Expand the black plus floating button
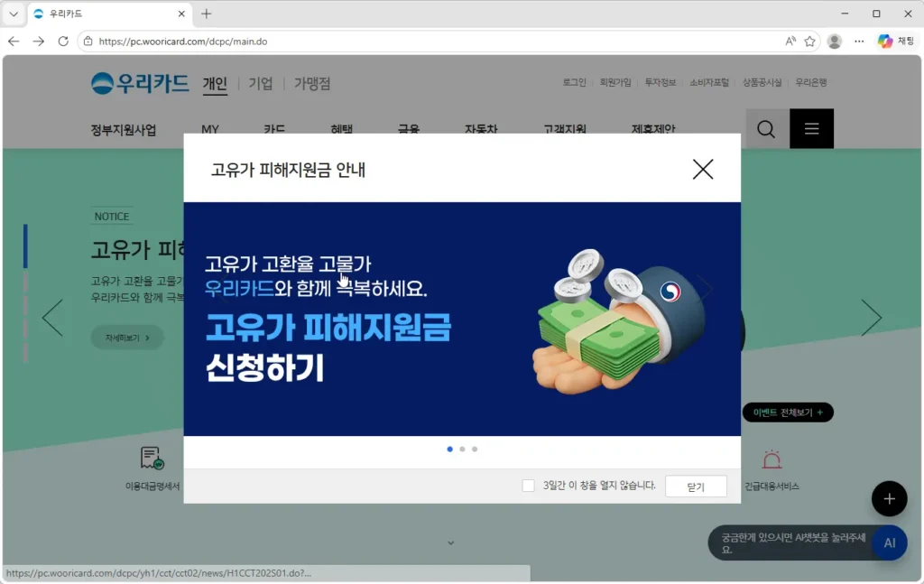The image size is (924, 584). (x=889, y=498)
